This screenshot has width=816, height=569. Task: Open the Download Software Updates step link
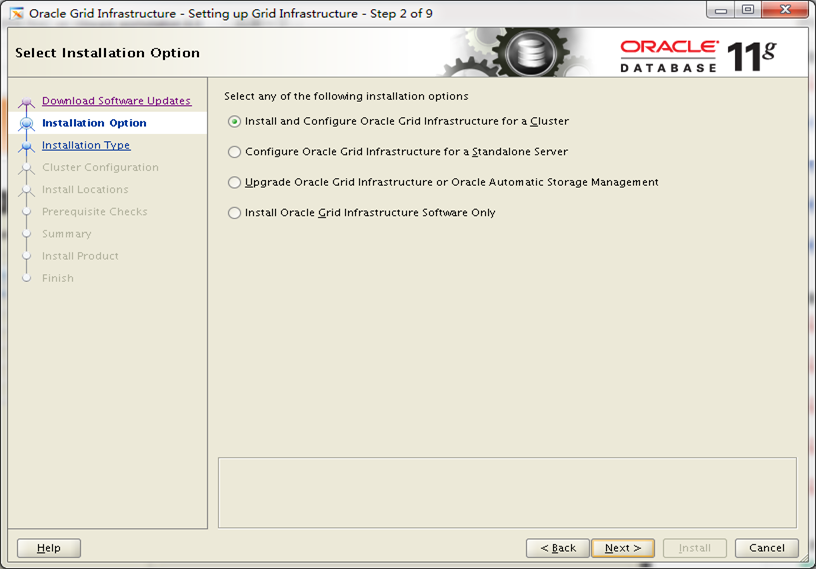116,100
